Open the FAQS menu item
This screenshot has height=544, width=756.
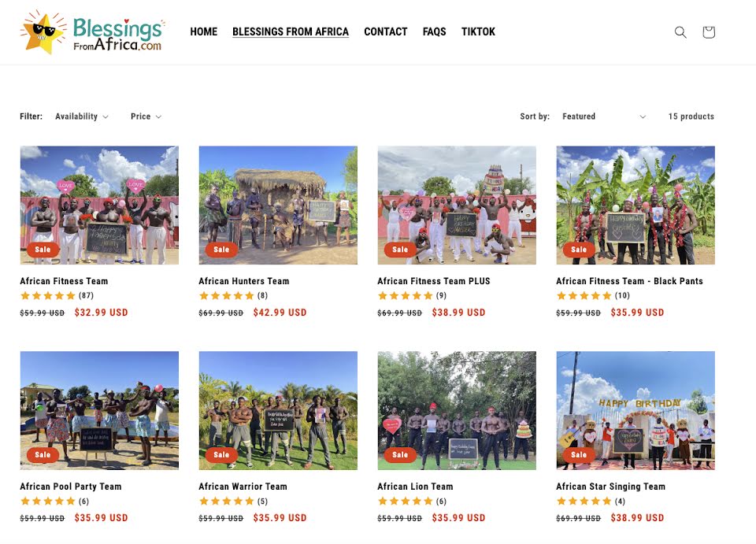coord(435,31)
